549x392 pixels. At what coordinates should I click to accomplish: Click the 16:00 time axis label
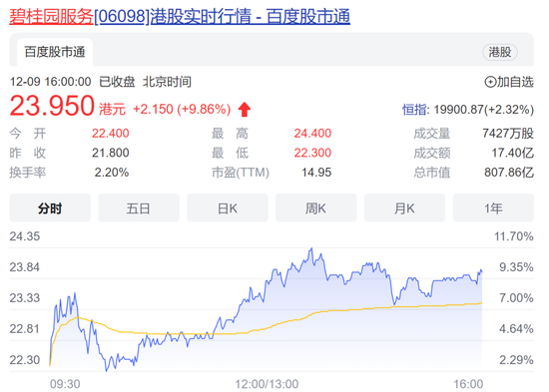coord(468,384)
